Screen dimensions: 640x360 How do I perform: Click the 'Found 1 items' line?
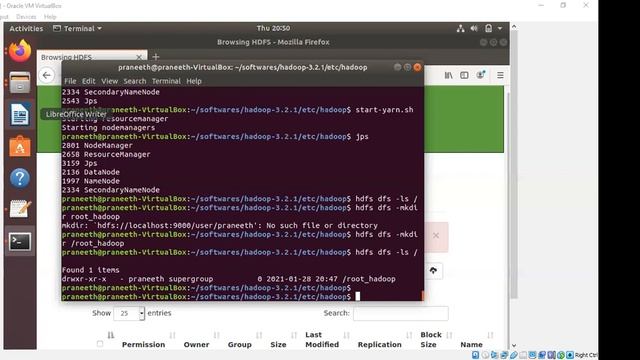[91, 270]
